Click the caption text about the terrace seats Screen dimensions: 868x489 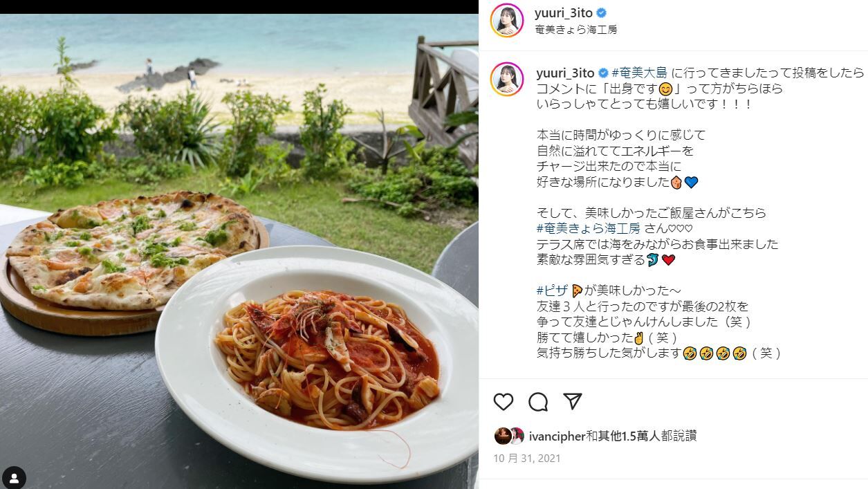(x=657, y=244)
